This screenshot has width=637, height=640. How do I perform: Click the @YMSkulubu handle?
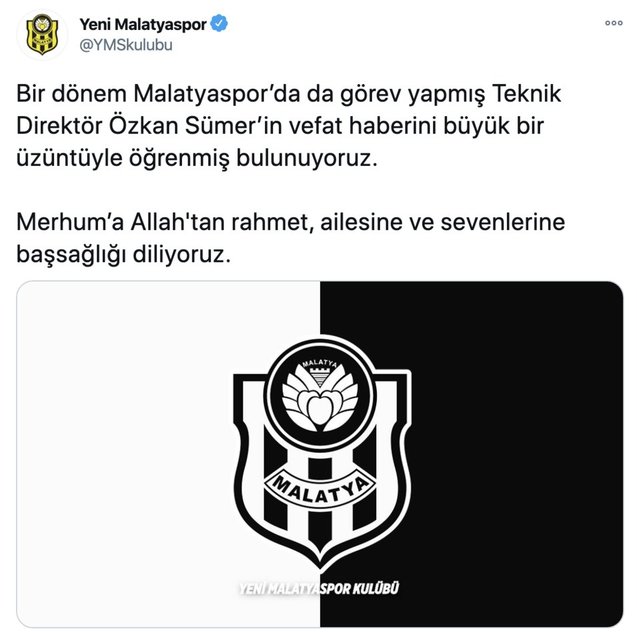(126, 45)
